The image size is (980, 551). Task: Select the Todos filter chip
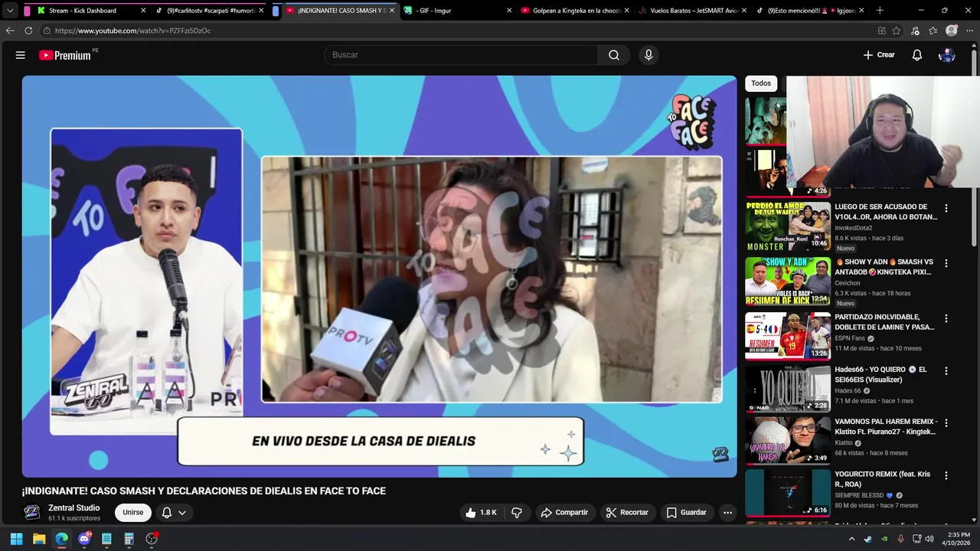[761, 83]
